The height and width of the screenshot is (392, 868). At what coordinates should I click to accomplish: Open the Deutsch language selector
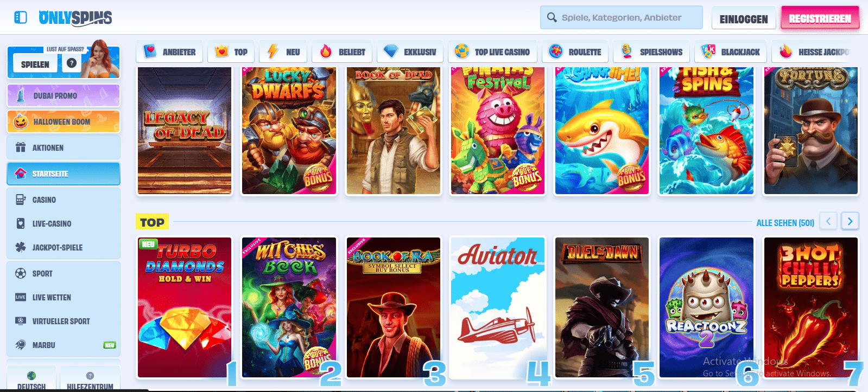point(31,380)
